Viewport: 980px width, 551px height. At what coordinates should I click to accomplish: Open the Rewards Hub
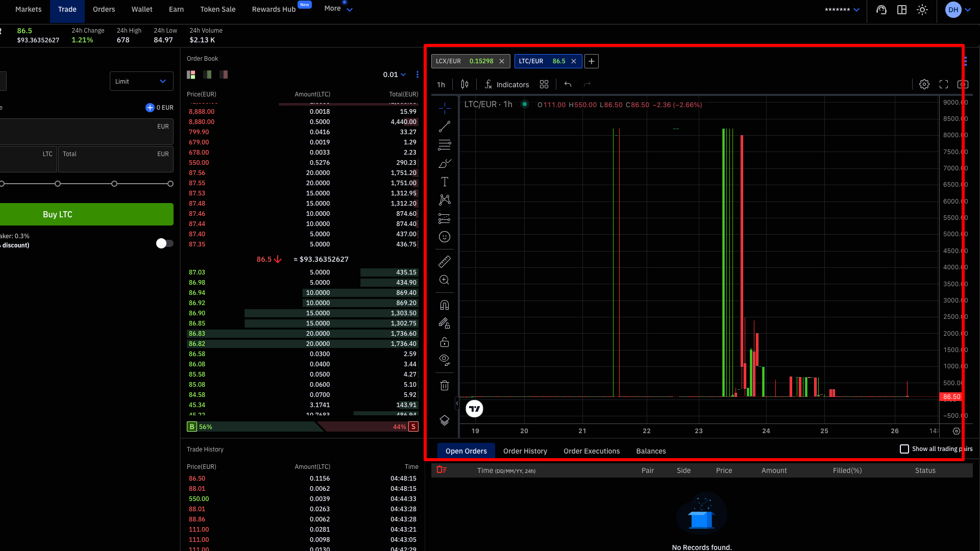coord(274,9)
